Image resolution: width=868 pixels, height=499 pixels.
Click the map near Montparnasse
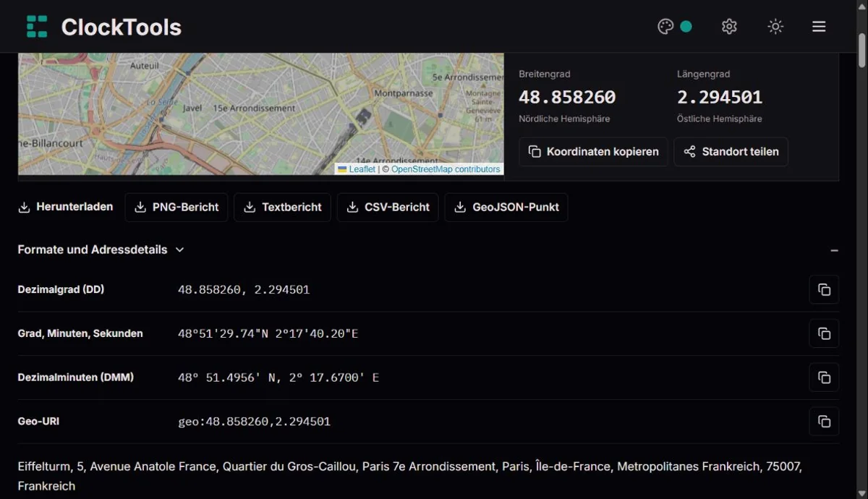click(404, 93)
